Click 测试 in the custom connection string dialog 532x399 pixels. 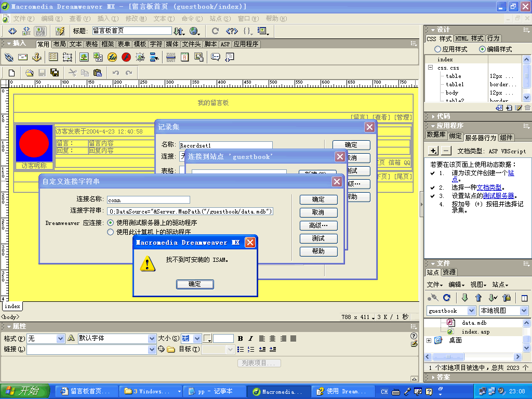point(318,238)
